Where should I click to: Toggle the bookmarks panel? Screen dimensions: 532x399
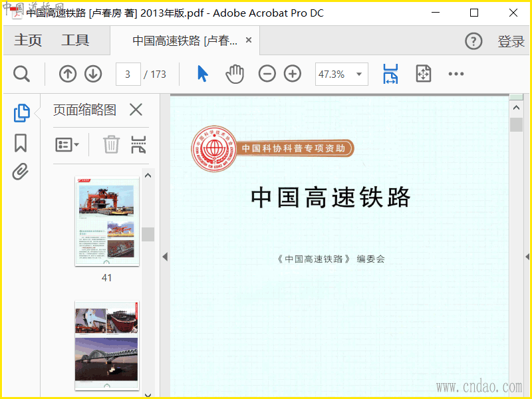click(21, 143)
